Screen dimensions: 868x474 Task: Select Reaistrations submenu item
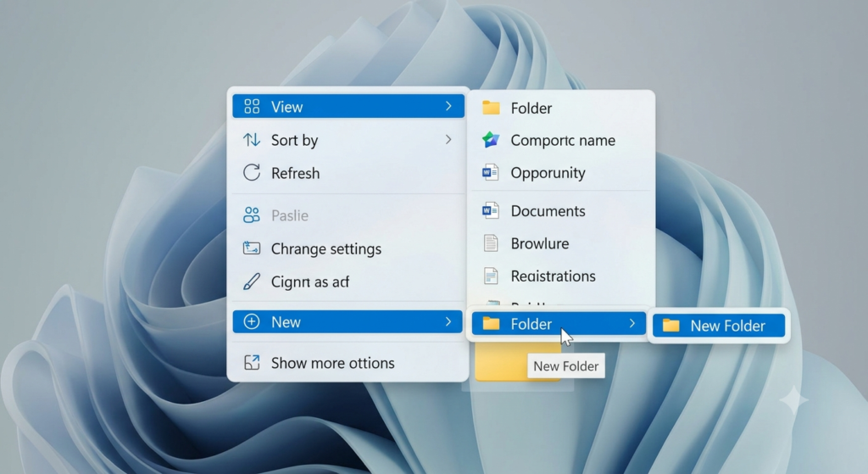click(x=561, y=276)
